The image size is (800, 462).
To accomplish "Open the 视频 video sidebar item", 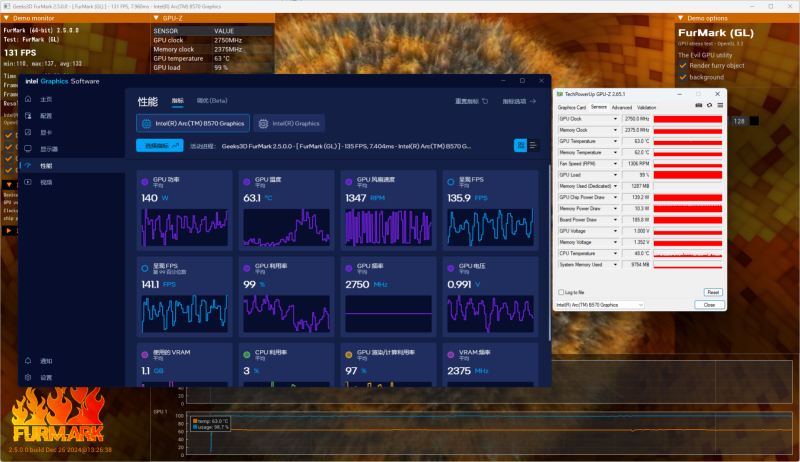I will tap(29, 182).
